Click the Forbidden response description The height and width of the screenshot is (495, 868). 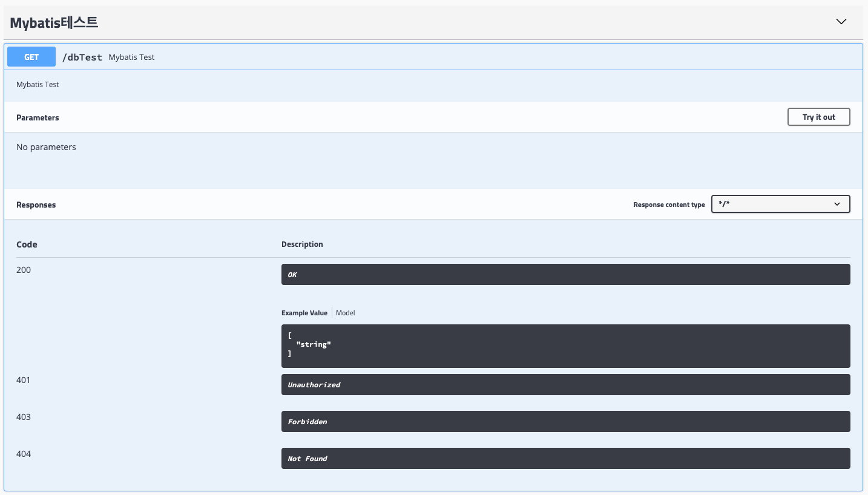click(x=565, y=421)
